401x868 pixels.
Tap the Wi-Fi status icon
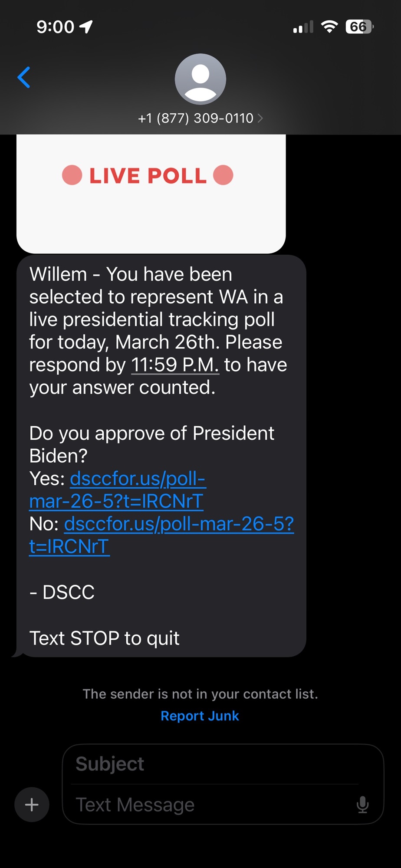coord(329,27)
